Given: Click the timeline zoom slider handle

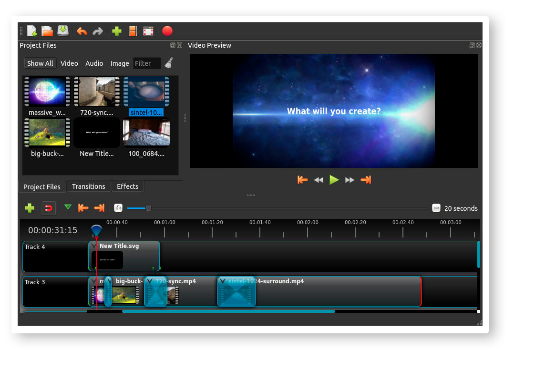Looking at the screenshot, I should tap(148, 208).
